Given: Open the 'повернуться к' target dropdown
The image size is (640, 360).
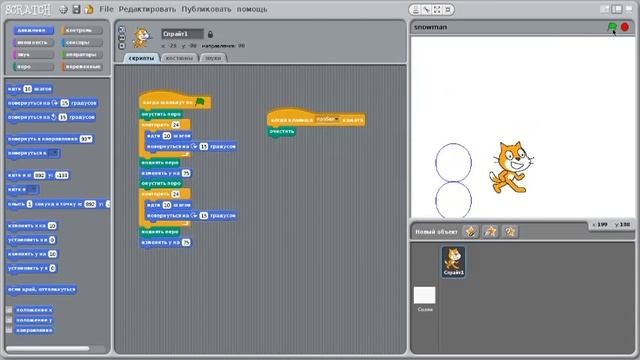Looking at the screenshot, I should coord(54,153).
